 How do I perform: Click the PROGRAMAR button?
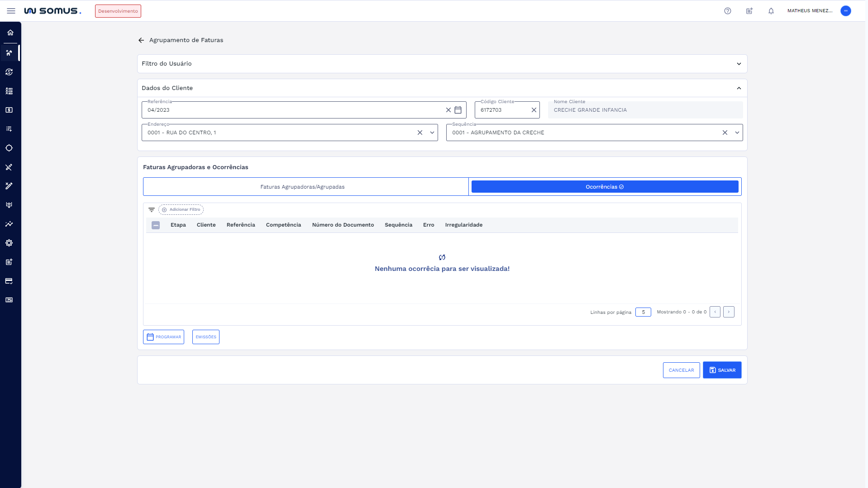(163, 337)
